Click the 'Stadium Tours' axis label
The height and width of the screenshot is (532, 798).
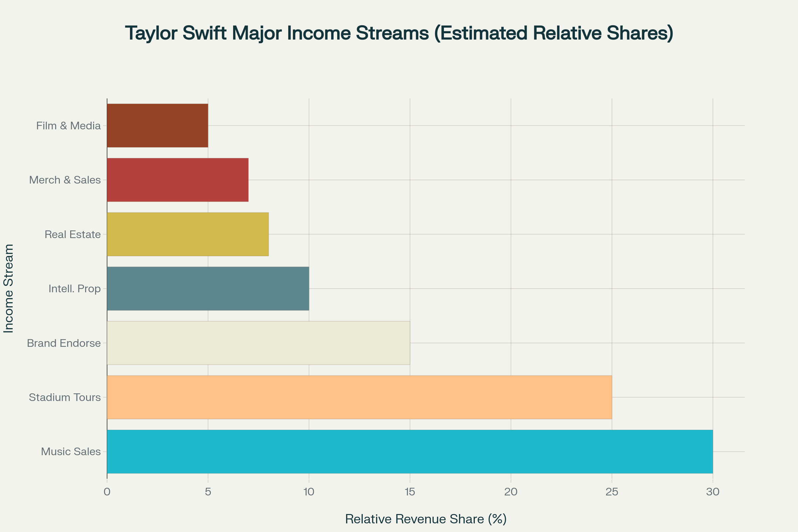(x=65, y=397)
